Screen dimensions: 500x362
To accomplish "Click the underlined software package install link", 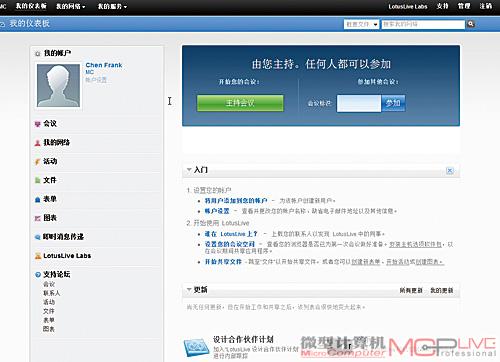I will (415, 244).
